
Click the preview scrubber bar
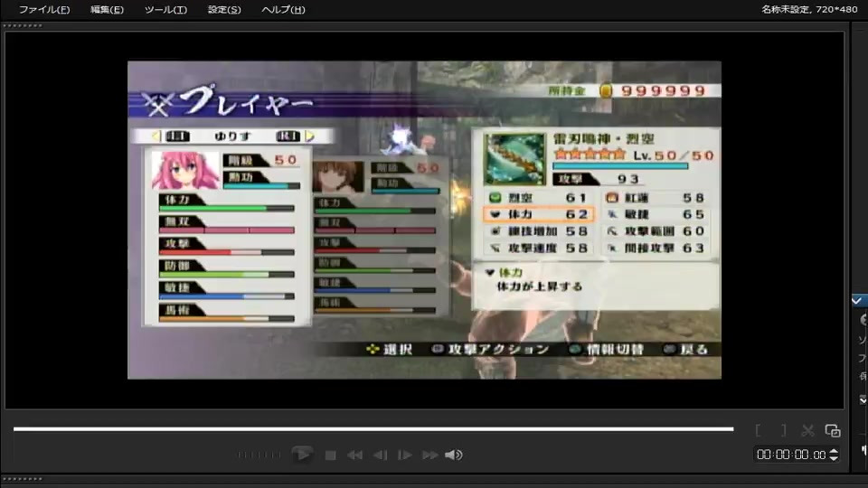[373, 428]
